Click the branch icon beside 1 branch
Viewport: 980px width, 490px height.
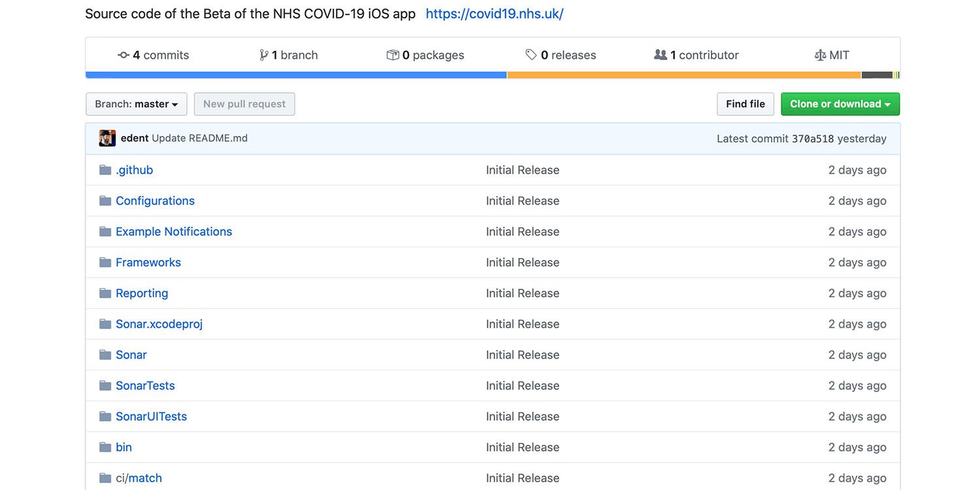(264, 55)
